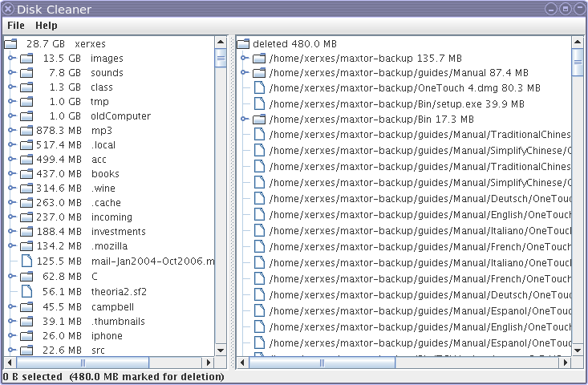The image size is (588, 385).
Task: Expand the maxtor-backup/Bin 17.3 MB folder
Action: pyautogui.click(x=245, y=120)
